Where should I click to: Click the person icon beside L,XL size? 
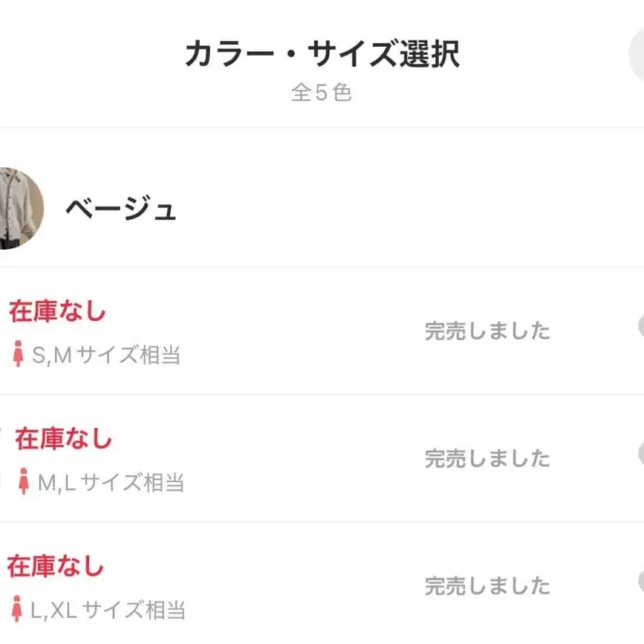point(17,609)
